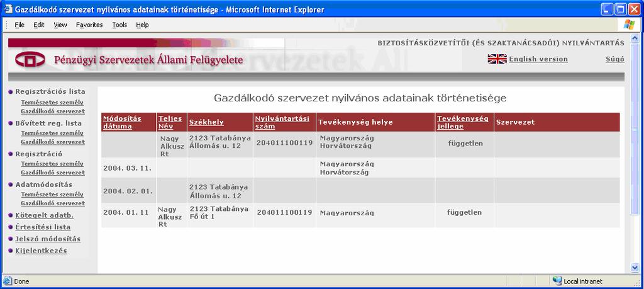Screen dimensions: 644x289
Task: Sort by Nyilvántartási szám column header
Action: coord(282,122)
